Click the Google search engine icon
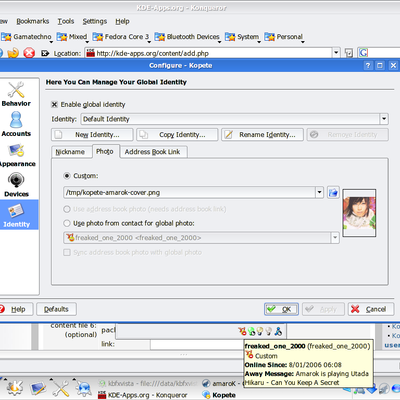 coord(363,53)
